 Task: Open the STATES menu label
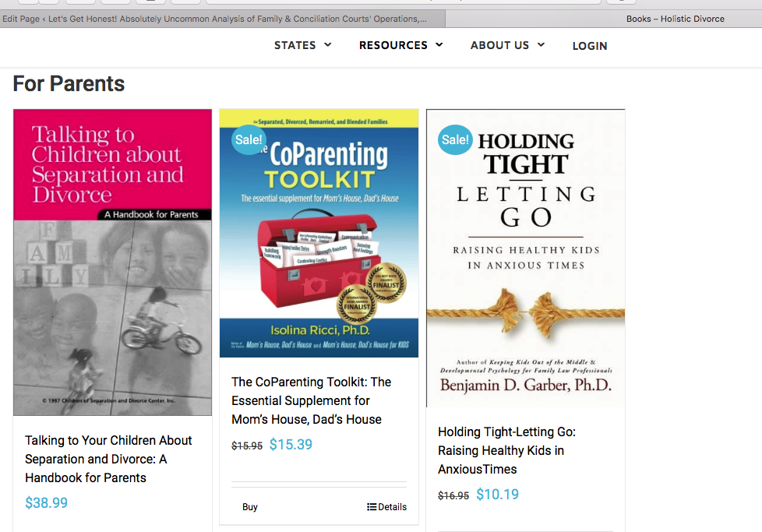[x=295, y=45]
